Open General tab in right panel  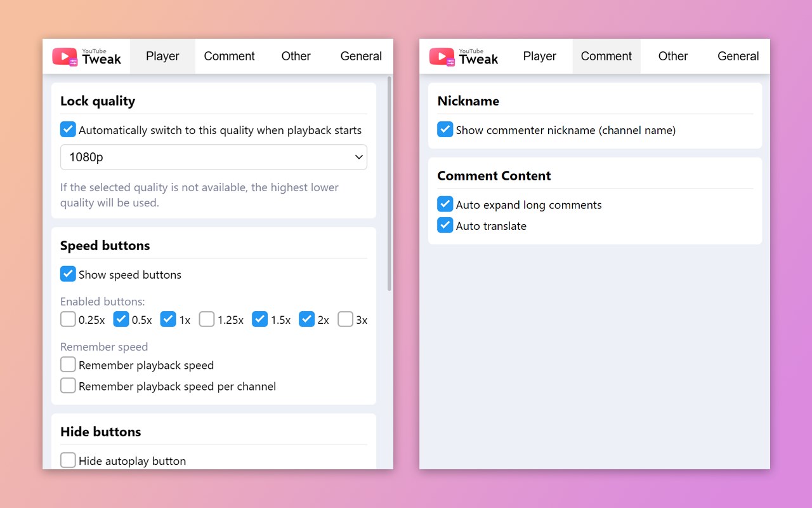click(738, 57)
